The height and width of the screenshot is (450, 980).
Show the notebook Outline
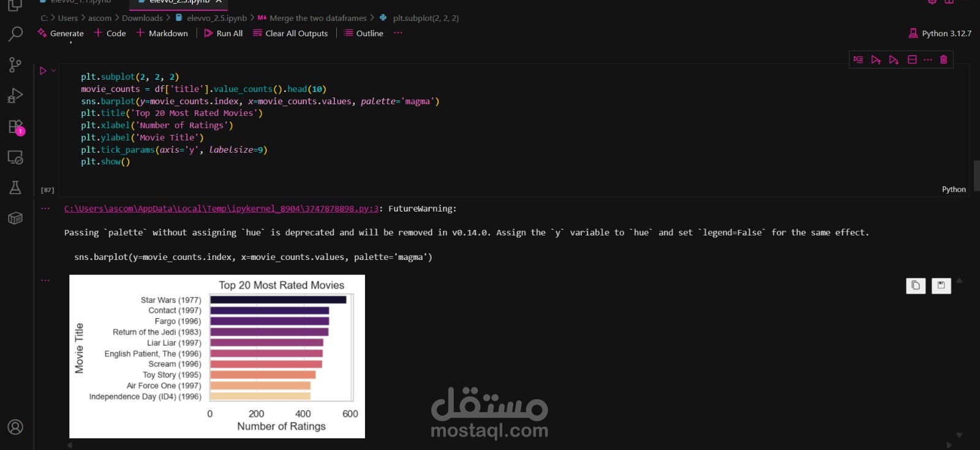[x=364, y=33]
